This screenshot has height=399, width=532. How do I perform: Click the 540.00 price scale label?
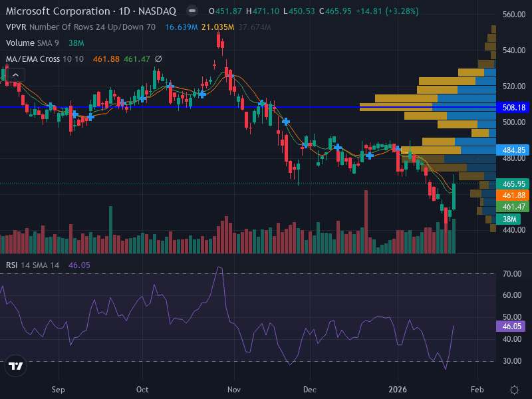pos(514,51)
